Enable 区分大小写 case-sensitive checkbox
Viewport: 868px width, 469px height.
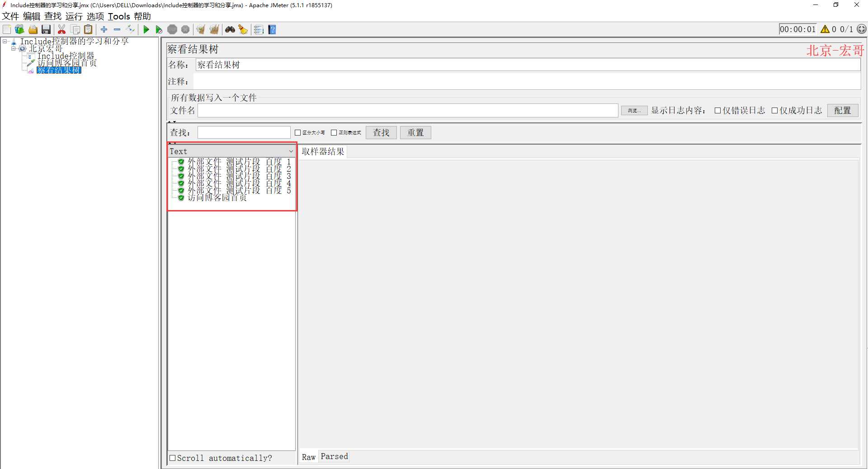pos(298,133)
